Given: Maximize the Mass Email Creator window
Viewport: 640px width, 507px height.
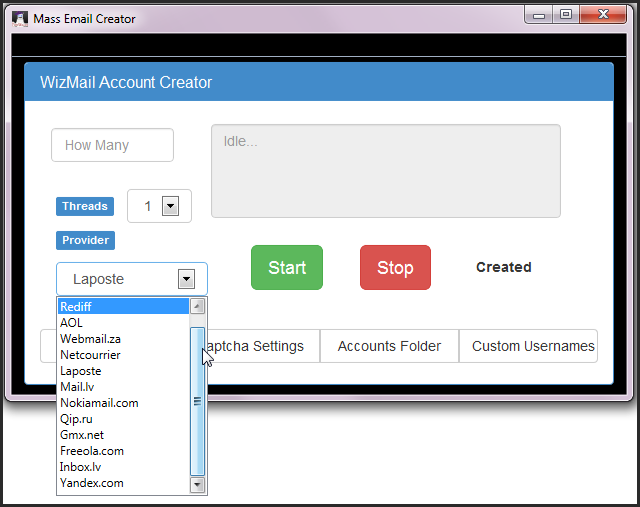Looking at the screenshot, I should (x=566, y=15).
